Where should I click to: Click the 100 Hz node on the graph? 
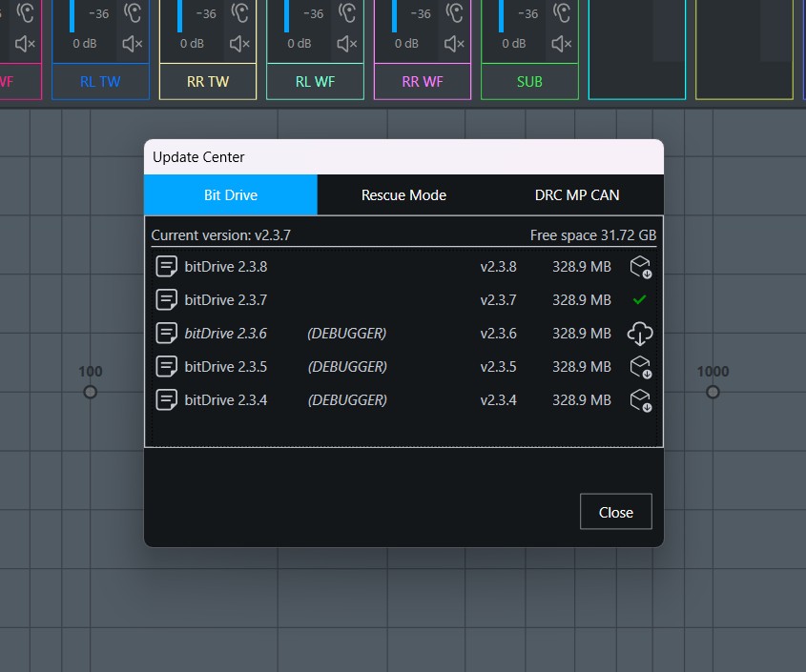click(x=91, y=392)
